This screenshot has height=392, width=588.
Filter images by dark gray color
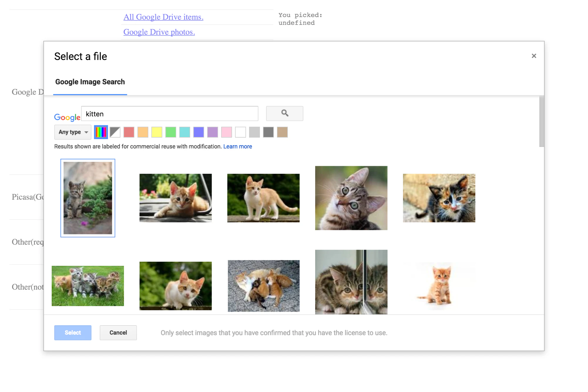[x=268, y=132]
